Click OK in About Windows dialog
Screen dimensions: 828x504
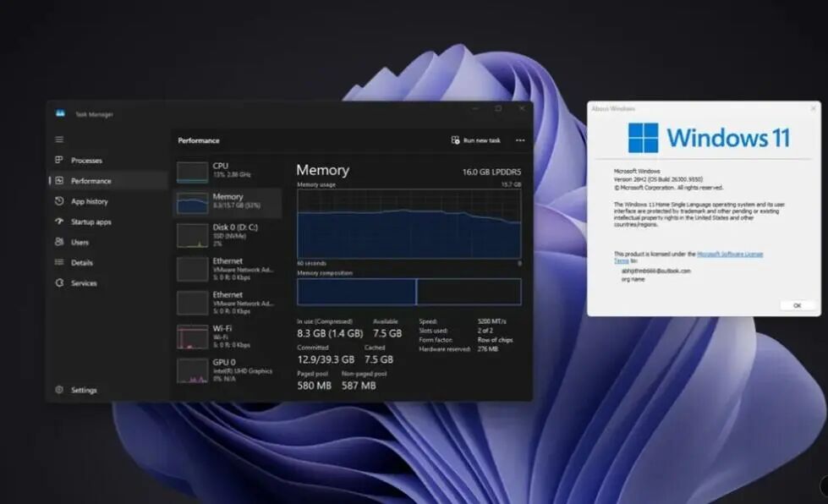(x=797, y=305)
